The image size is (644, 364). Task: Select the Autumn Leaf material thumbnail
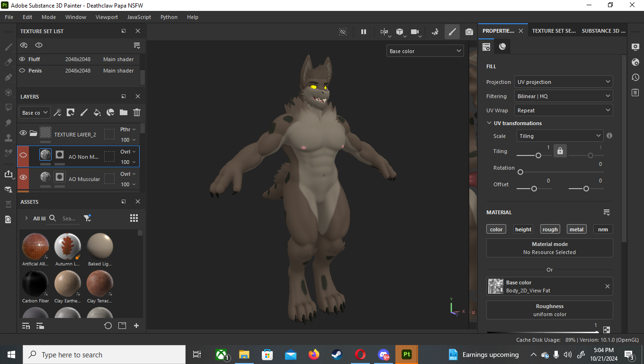coord(67,246)
